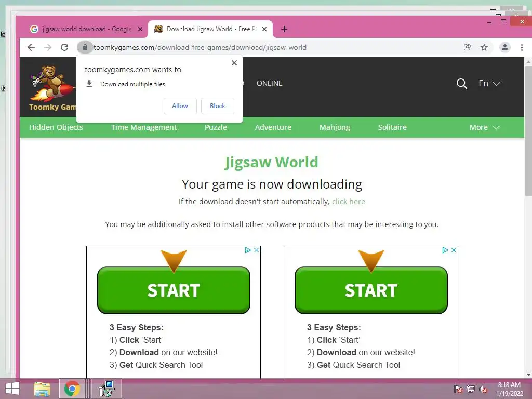
Task: Open the Solitaire category
Action: [392, 127]
